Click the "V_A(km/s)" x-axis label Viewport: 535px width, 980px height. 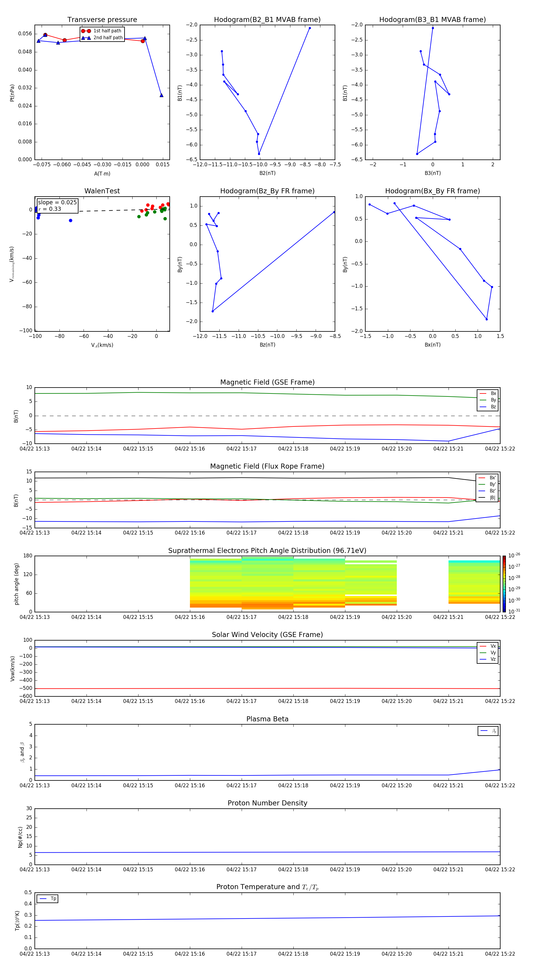click(102, 345)
